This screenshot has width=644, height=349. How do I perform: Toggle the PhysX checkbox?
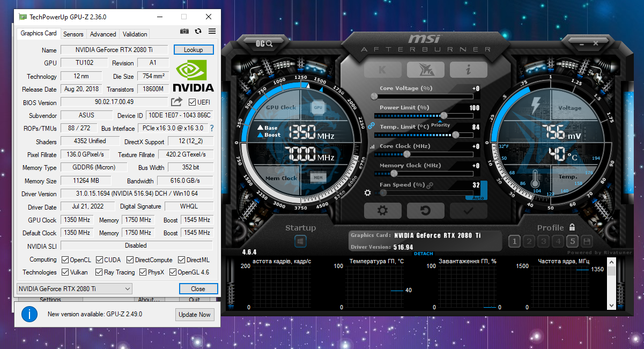coord(143,272)
